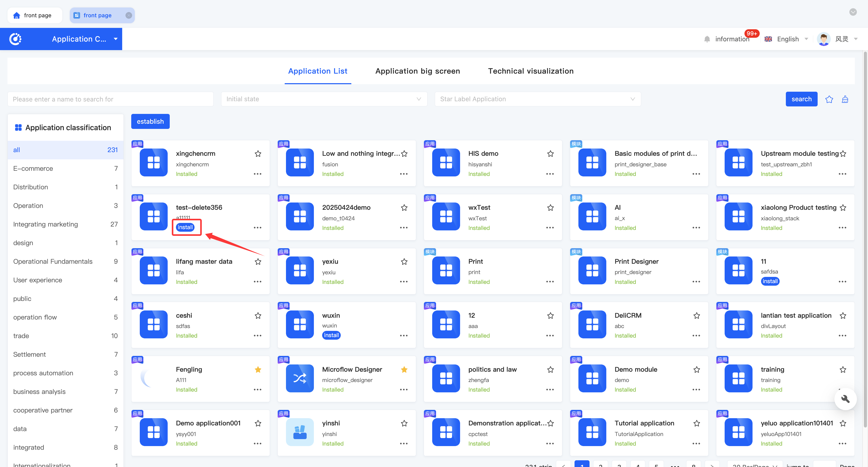Toggle favorite star on DeliCRM

(x=696, y=316)
